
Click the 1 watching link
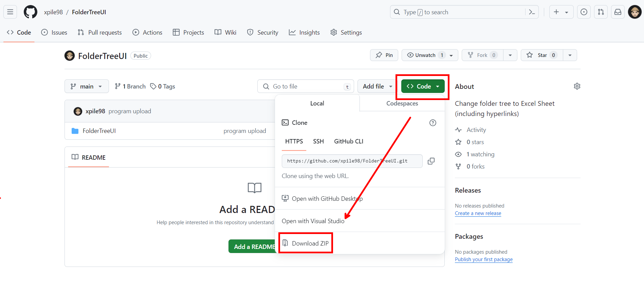point(475,154)
